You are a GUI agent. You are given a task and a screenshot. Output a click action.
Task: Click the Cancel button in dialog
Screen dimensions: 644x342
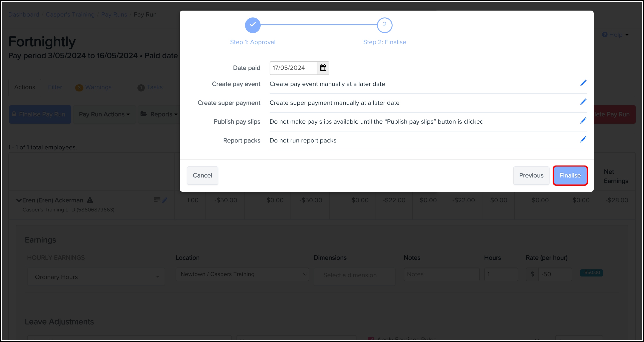(202, 176)
